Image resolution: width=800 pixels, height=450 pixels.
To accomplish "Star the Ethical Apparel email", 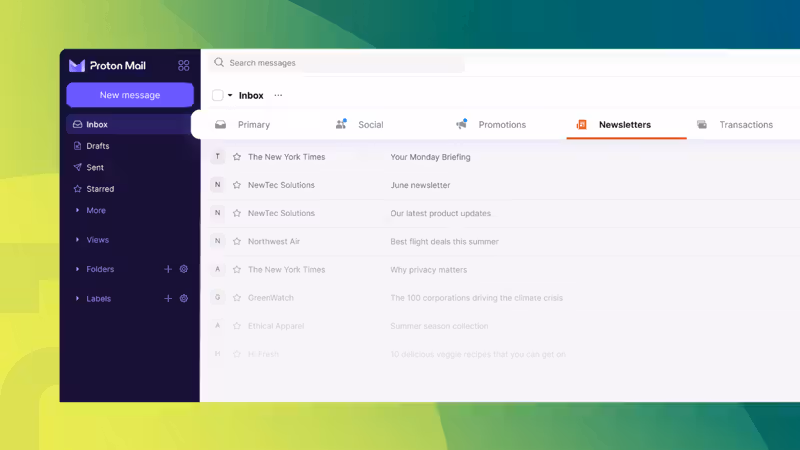I will coord(237,326).
